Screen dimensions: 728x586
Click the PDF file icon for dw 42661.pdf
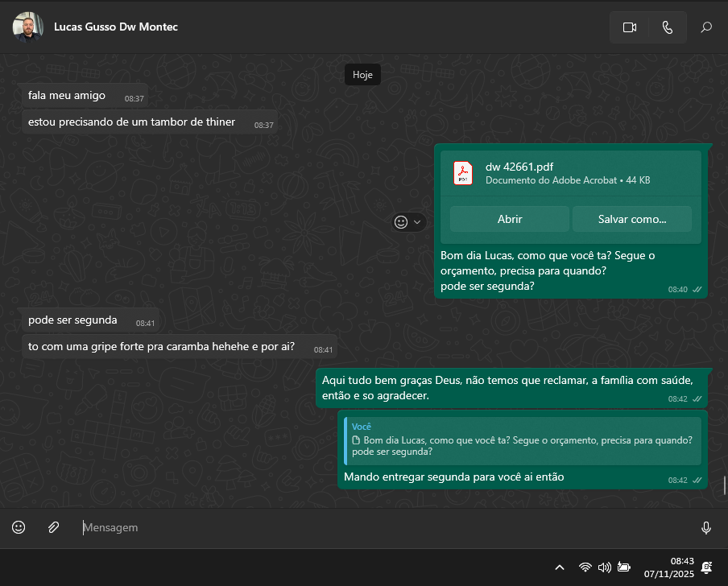(x=463, y=173)
